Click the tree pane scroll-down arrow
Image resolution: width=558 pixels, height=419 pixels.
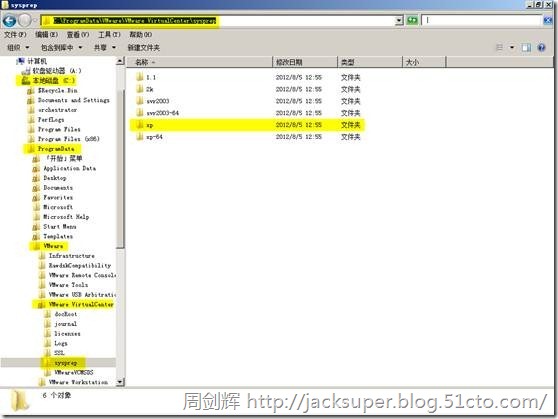coord(120,382)
